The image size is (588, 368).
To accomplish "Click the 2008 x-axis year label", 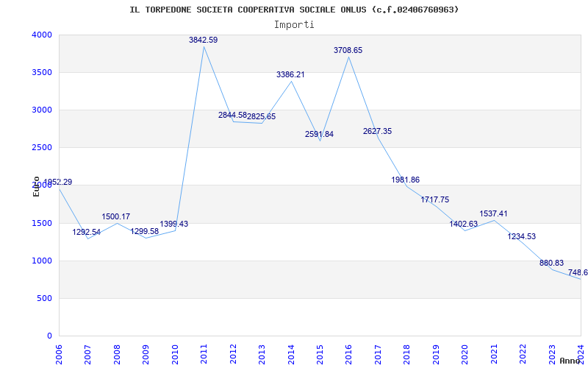I will coord(117,354).
